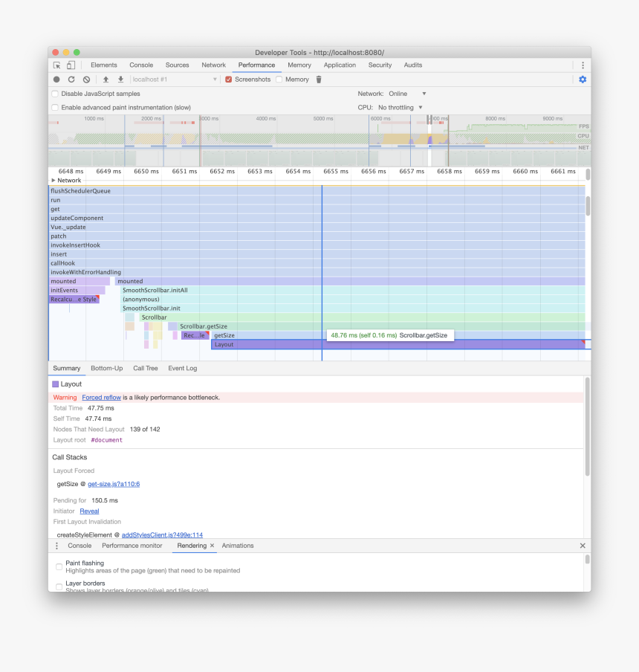Select the Layout bar in the flame chart
This screenshot has width=639, height=672.
[398, 345]
